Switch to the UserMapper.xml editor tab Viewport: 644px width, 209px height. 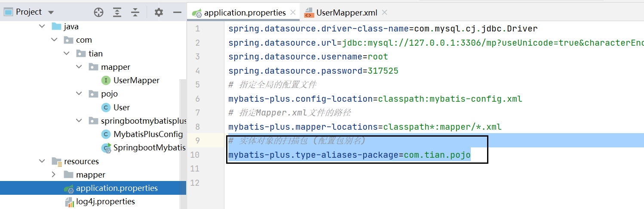click(347, 12)
